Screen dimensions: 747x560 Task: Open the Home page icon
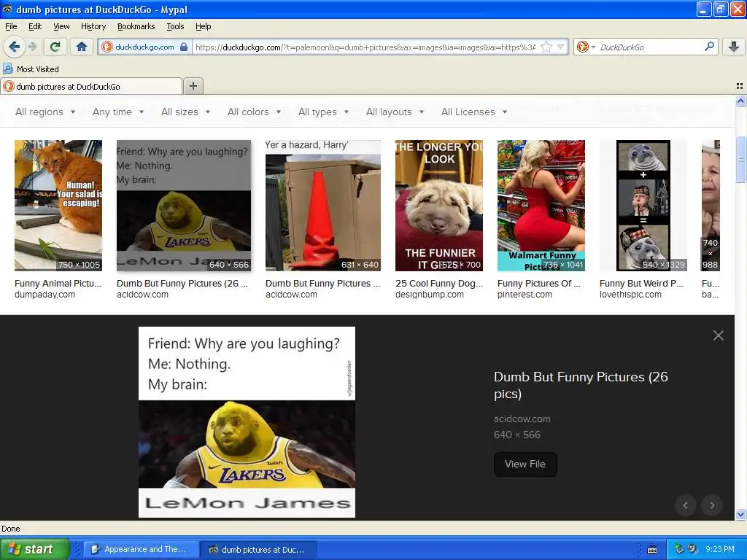tap(82, 47)
